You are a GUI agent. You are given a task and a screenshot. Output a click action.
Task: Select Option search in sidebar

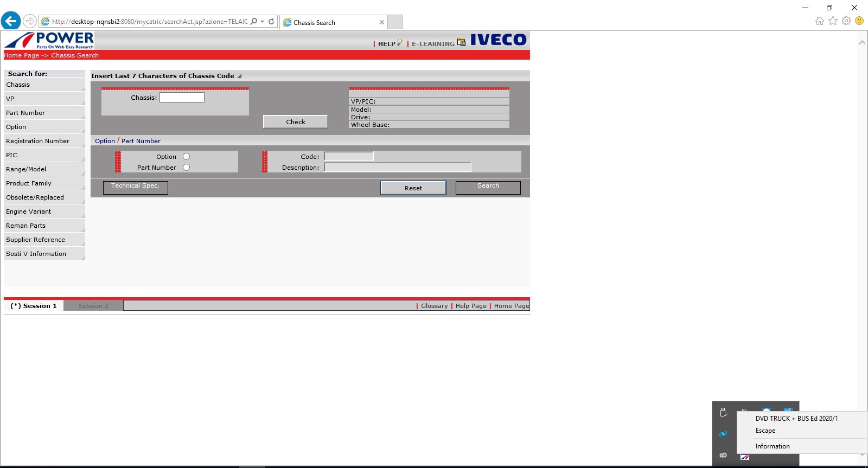coord(44,127)
